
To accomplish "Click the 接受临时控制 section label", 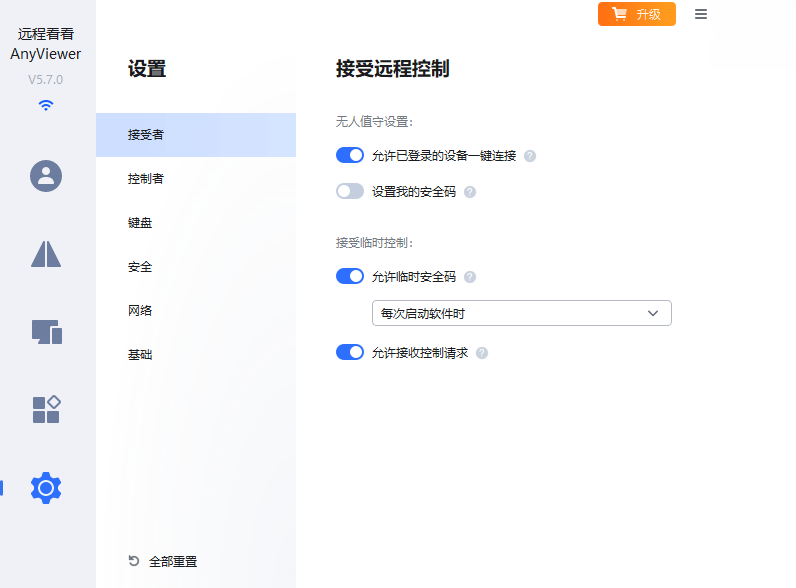I will click(374, 243).
